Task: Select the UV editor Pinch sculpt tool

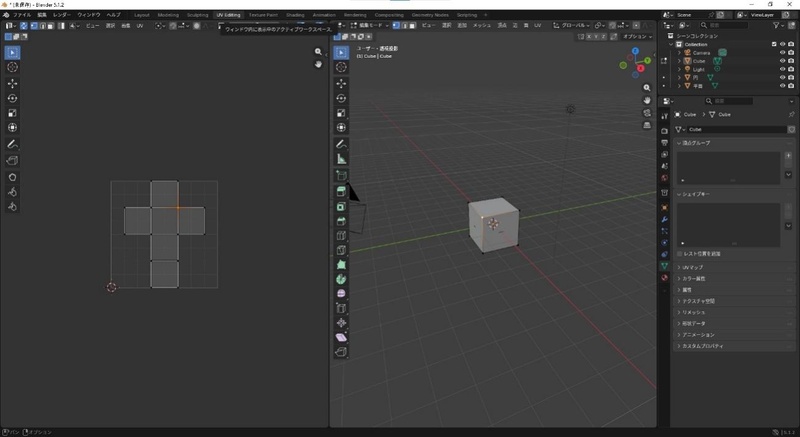Action: 12,207
